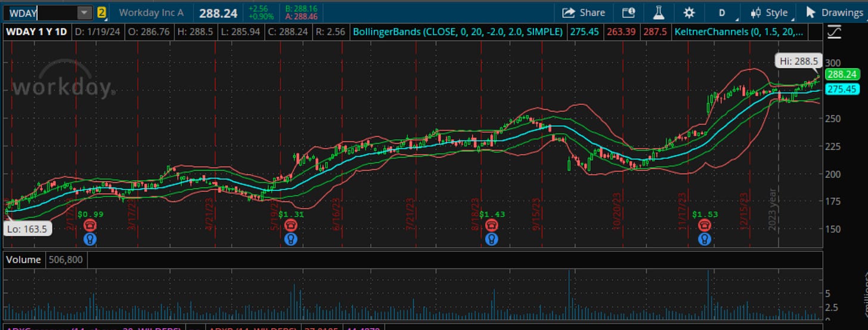
Task: Click the red earnings phone icon under $1.31
Action: coord(291,225)
